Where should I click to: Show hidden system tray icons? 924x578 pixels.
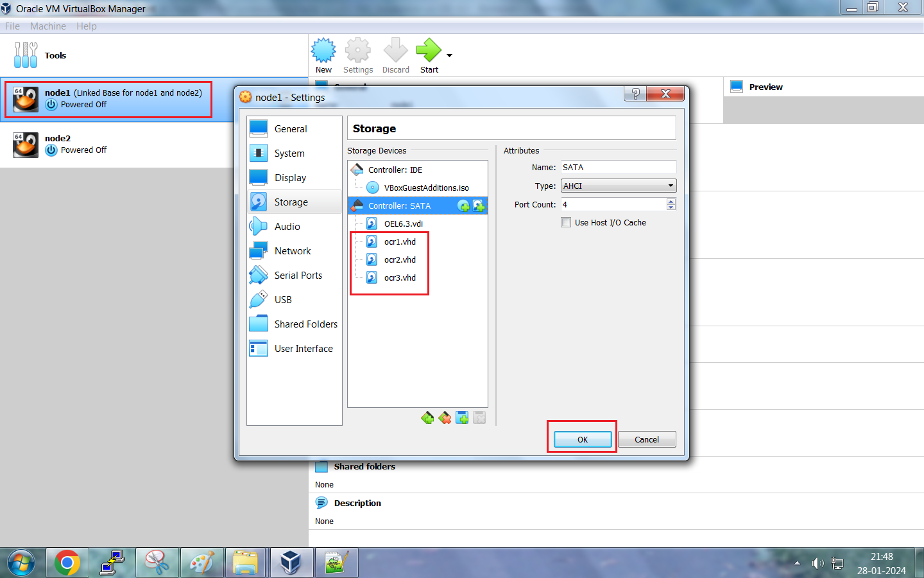point(797,563)
